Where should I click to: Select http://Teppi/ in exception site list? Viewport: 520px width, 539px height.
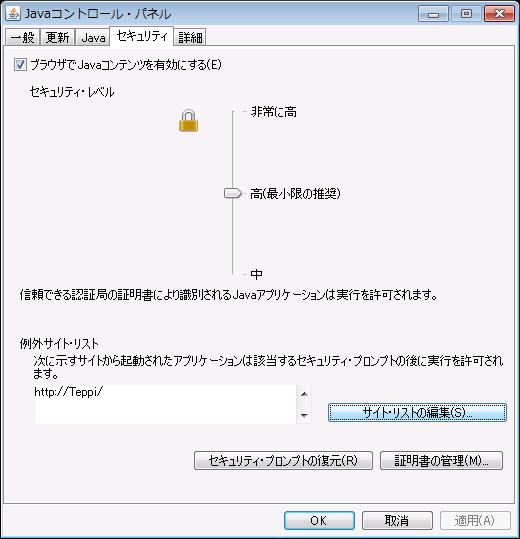coord(68,392)
